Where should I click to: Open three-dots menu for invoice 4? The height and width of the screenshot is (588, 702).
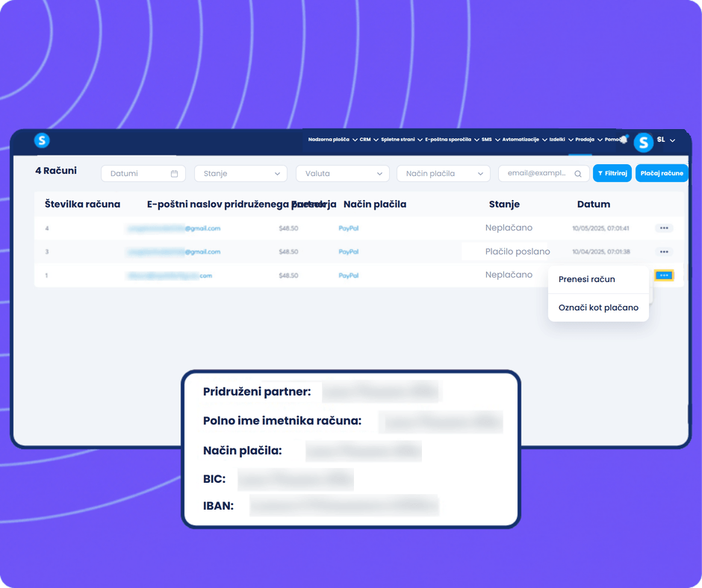click(664, 228)
